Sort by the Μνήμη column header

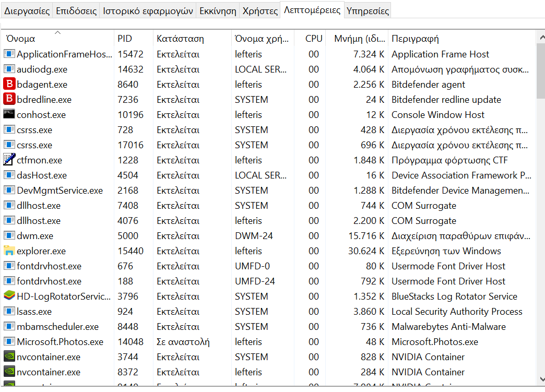click(x=357, y=38)
